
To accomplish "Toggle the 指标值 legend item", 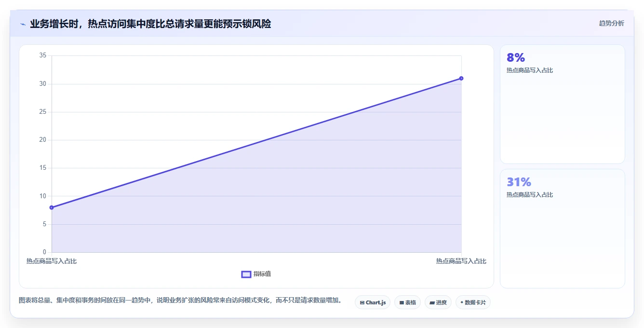I will pyautogui.click(x=256, y=274).
